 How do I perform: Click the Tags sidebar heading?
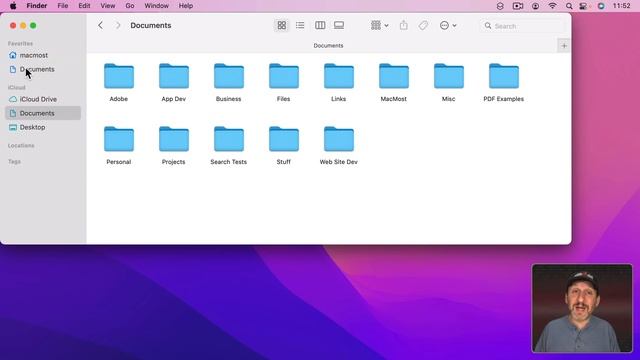(14, 162)
